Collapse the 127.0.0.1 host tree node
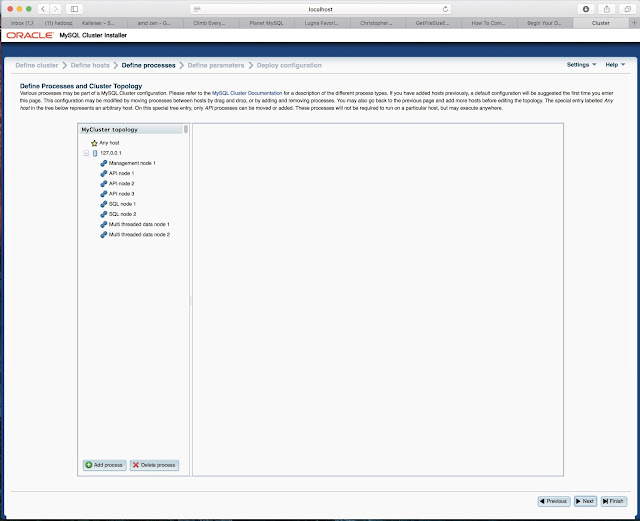 point(86,153)
